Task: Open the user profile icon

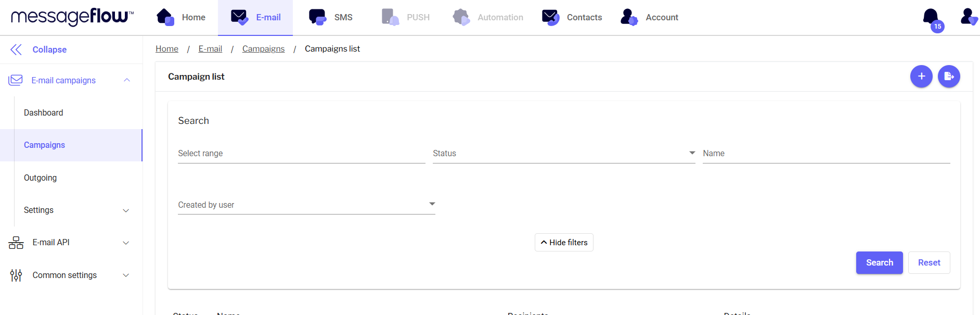Action: click(968, 17)
